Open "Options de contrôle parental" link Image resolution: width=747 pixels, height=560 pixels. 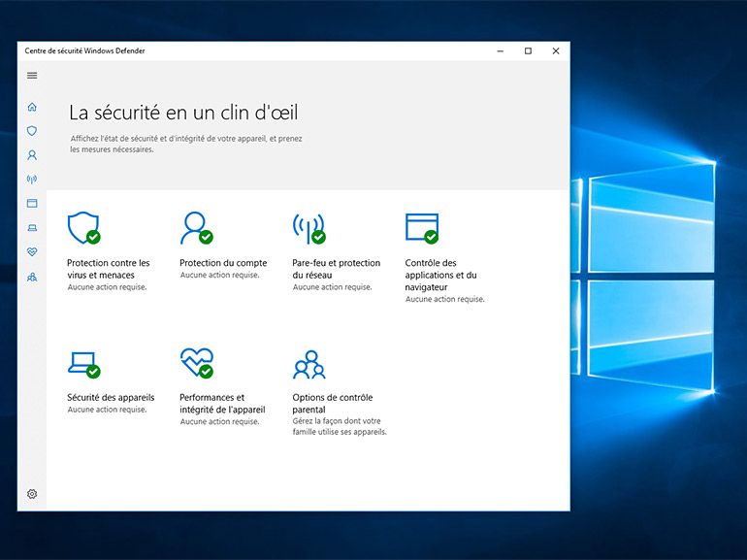(x=332, y=404)
